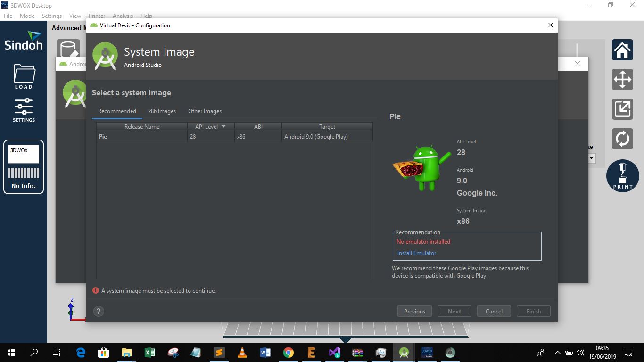Launch Microsoft Edge from the taskbar

pos(81,353)
